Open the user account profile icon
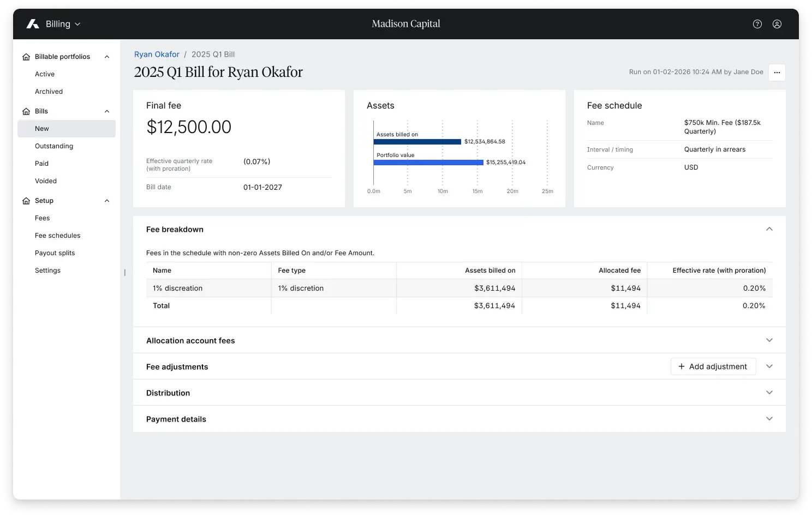The width and height of the screenshot is (812, 517). (777, 24)
